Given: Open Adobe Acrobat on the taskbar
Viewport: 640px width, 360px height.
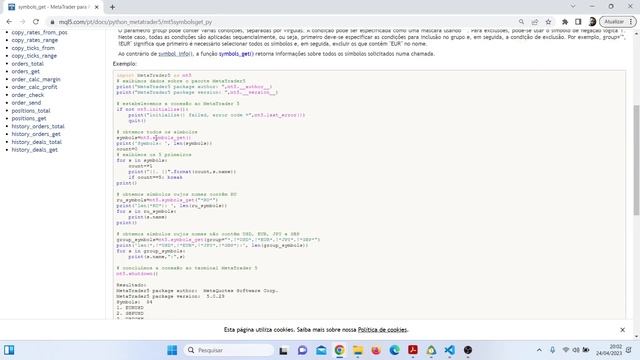Looking at the screenshot, I should [x=413, y=350].
